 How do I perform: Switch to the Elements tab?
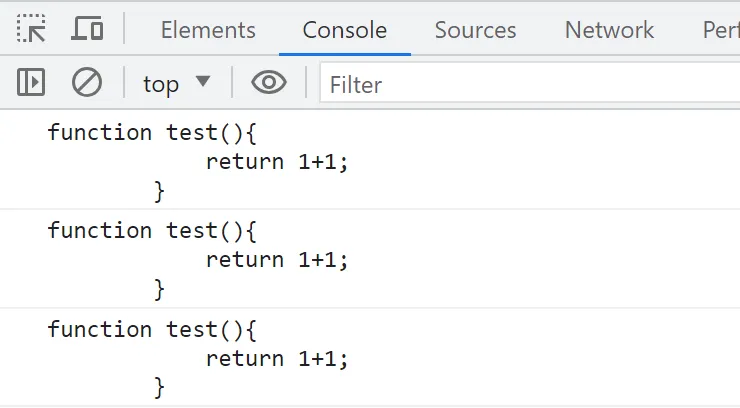[208, 30]
